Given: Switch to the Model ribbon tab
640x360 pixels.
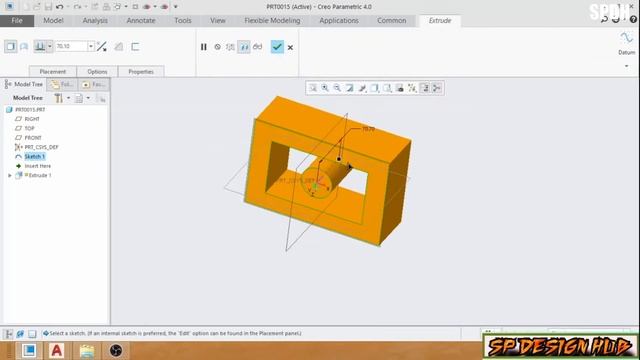Looking at the screenshot, I should [x=53, y=20].
